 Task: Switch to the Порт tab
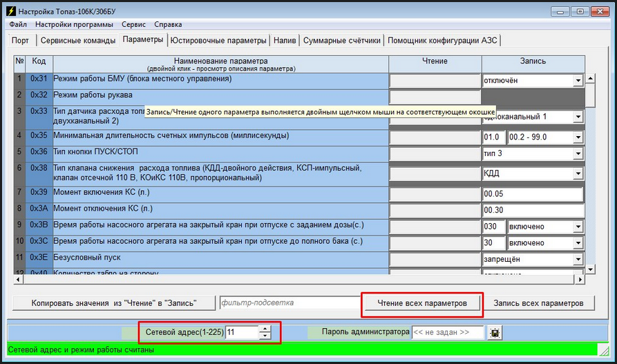click(21, 41)
